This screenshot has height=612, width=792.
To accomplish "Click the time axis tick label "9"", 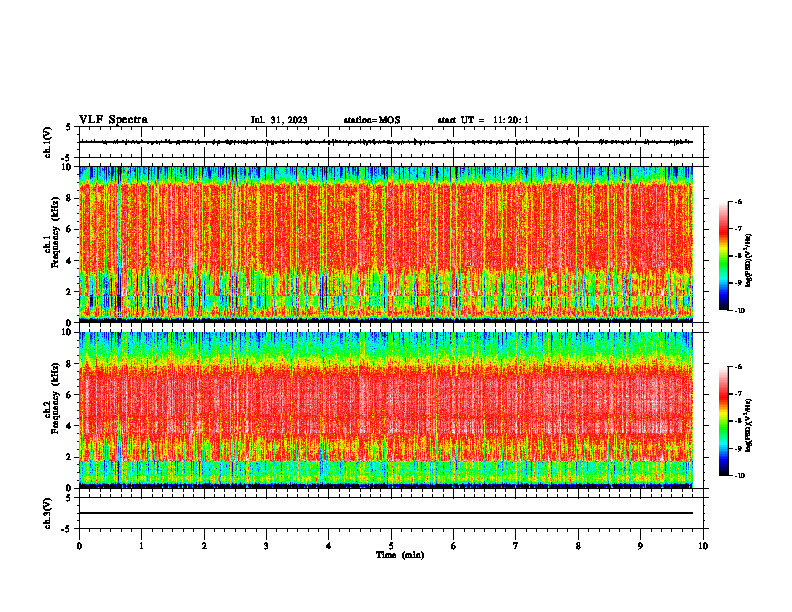I will 640,546.
